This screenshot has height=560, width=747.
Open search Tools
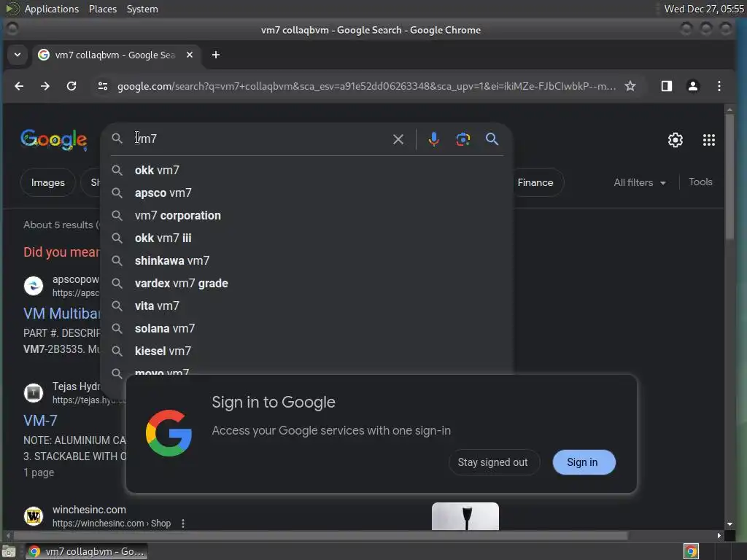(700, 182)
